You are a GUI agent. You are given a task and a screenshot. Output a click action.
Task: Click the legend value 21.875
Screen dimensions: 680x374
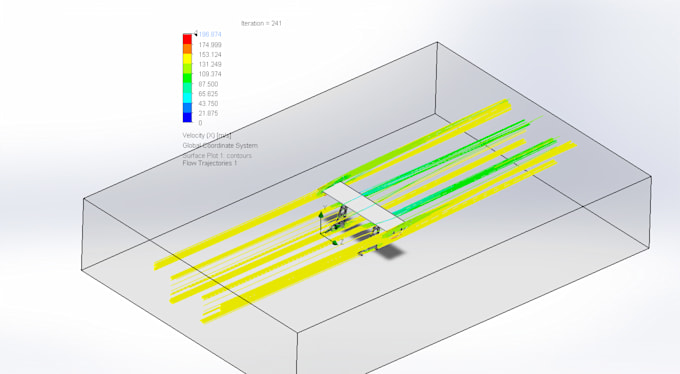pos(208,113)
